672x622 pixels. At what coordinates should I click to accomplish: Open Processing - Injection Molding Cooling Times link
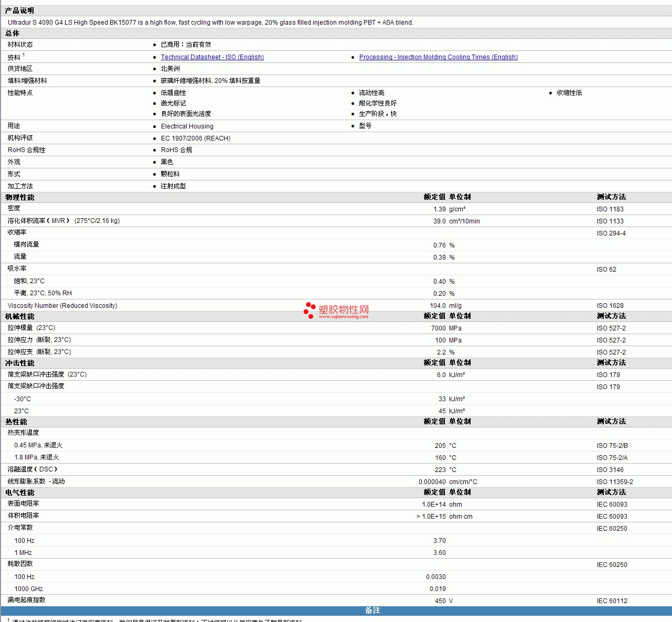coord(438,57)
